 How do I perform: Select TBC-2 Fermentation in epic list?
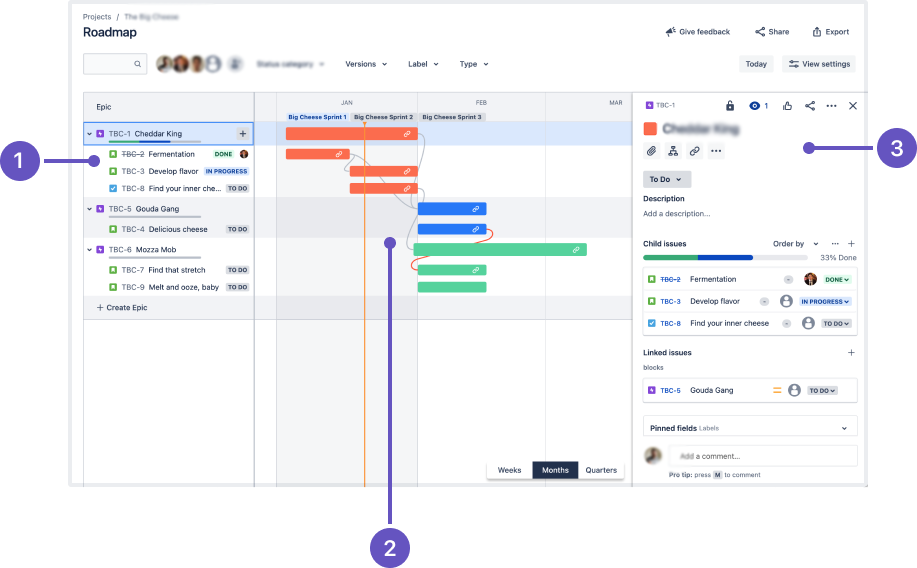point(168,154)
